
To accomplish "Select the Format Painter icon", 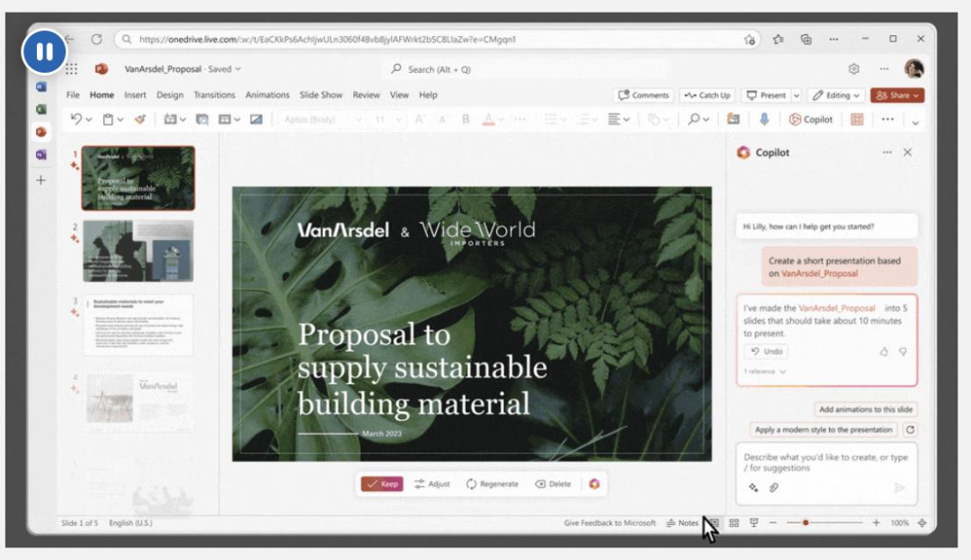I will click(x=139, y=120).
